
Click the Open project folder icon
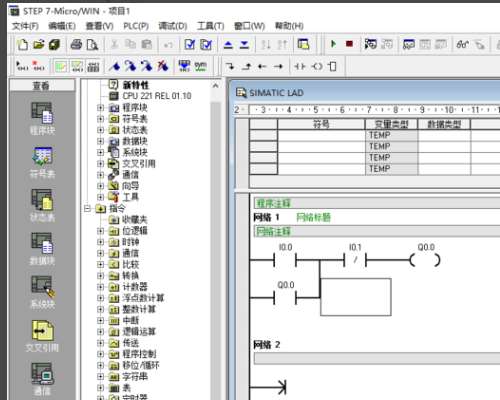coord(39,44)
